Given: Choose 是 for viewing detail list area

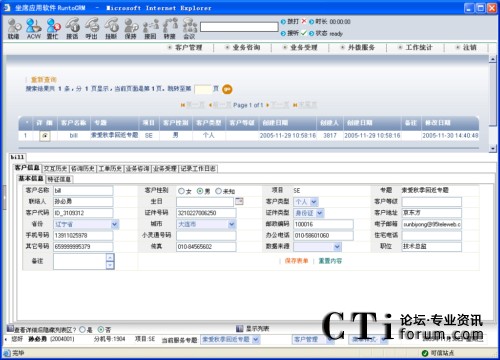Looking at the screenshot, I should coord(82,330).
